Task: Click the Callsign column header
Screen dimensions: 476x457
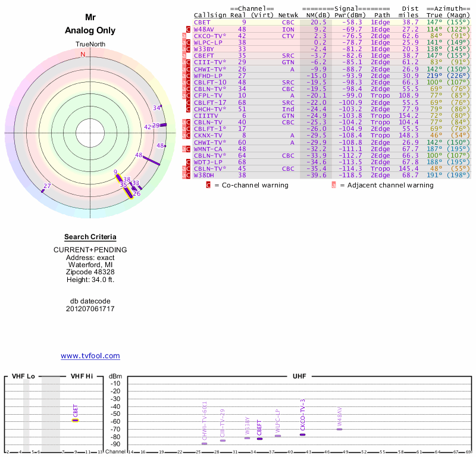Action: coord(208,14)
